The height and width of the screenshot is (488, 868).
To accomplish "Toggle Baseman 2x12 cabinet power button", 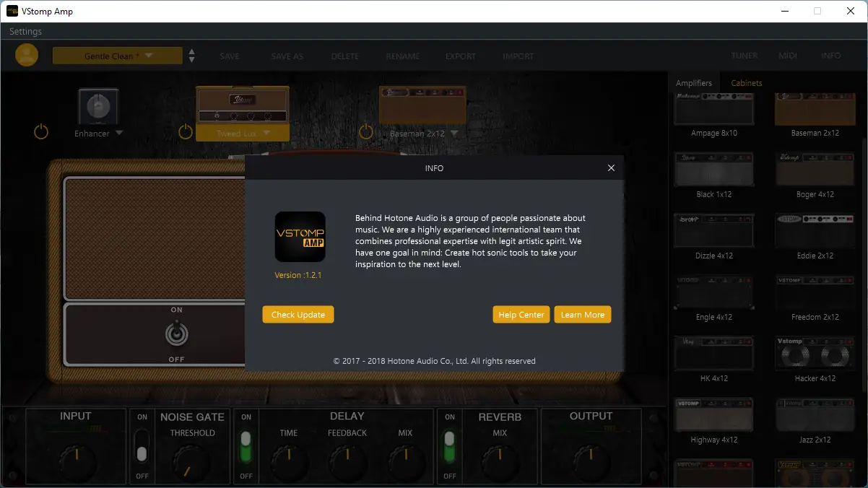I will (x=366, y=132).
